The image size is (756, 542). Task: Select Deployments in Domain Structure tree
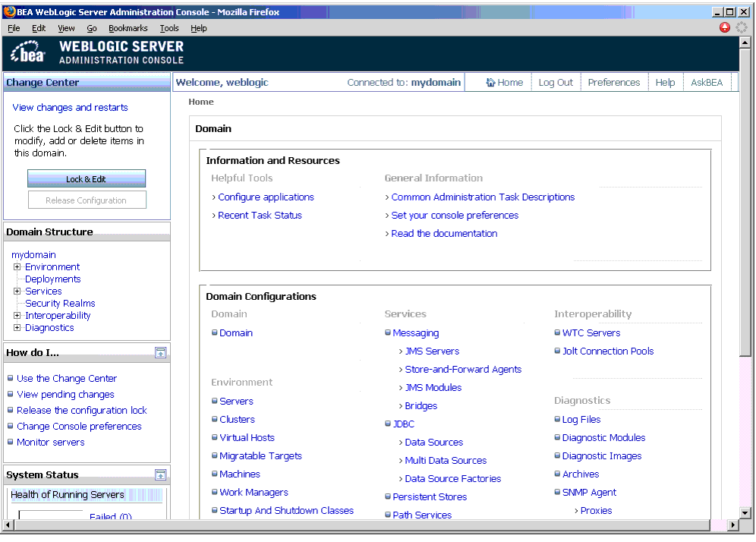point(53,279)
